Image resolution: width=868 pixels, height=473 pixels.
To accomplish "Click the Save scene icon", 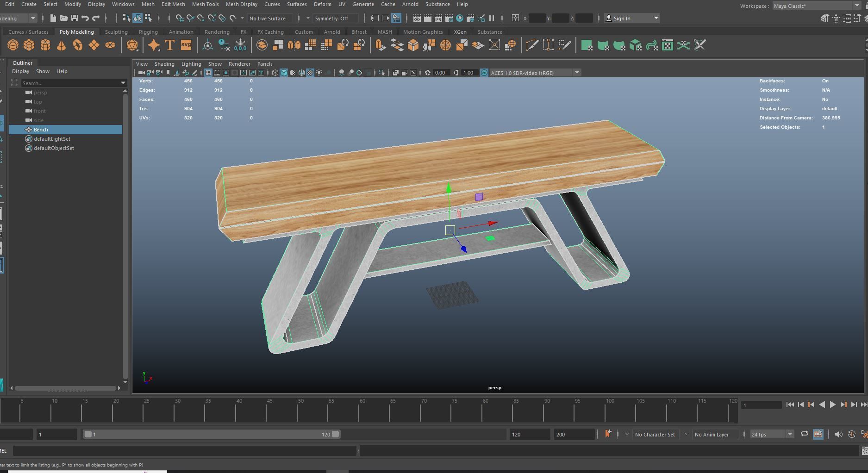I will [x=74, y=18].
